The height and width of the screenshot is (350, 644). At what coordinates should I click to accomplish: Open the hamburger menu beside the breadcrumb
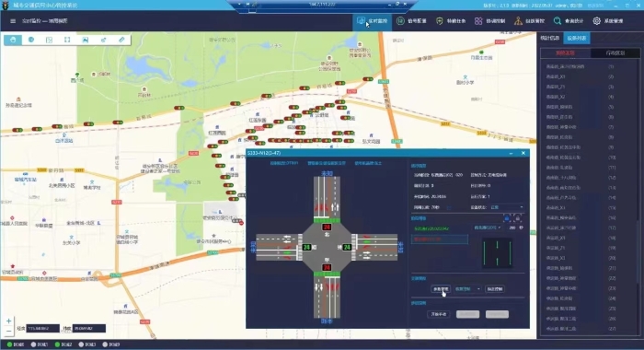point(13,21)
